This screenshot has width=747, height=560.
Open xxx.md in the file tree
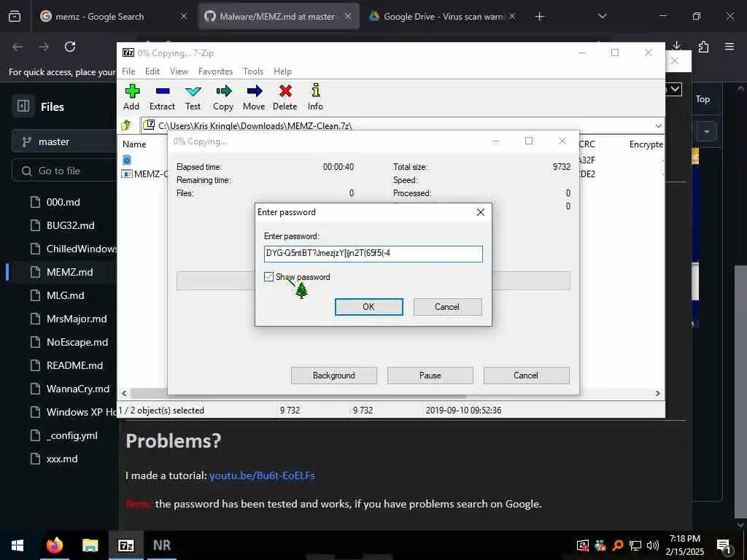(x=62, y=459)
